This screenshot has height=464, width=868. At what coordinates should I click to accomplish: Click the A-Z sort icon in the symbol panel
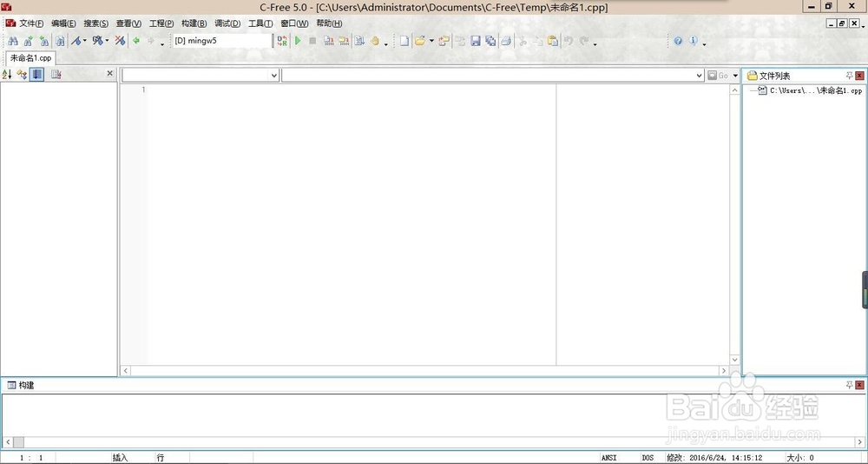7,74
